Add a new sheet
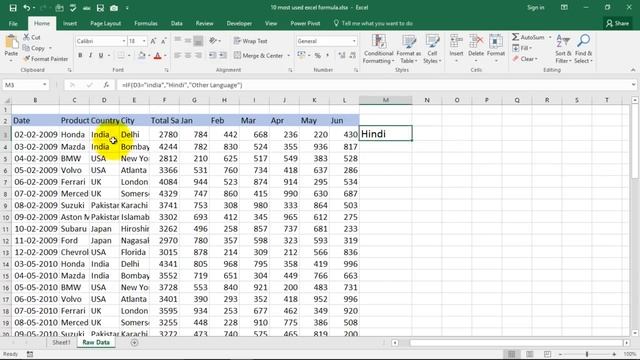The height and width of the screenshot is (360, 640). [x=134, y=343]
